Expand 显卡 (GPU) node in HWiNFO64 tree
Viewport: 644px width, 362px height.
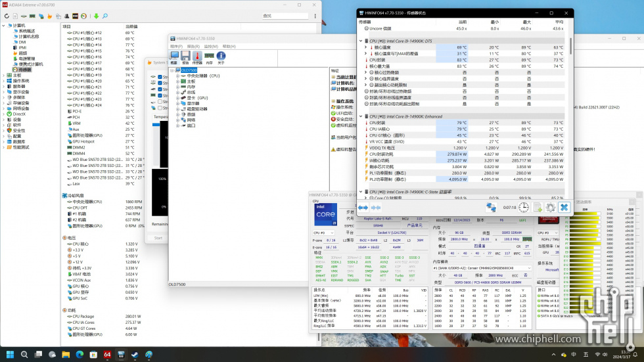[x=178, y=98]
